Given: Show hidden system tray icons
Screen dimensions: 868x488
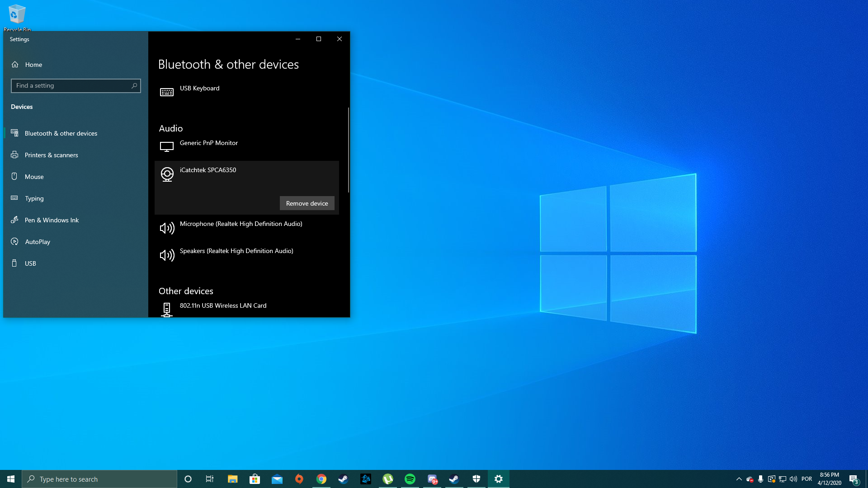Looking at the screenshot, I should coord(739,479).
